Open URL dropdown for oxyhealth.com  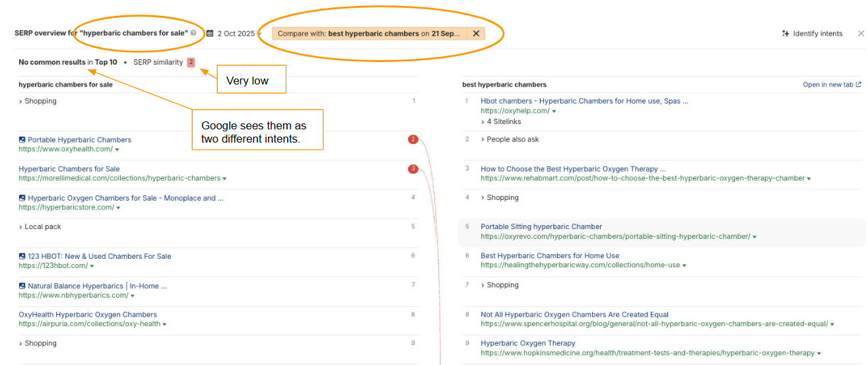tap(117, 150)
